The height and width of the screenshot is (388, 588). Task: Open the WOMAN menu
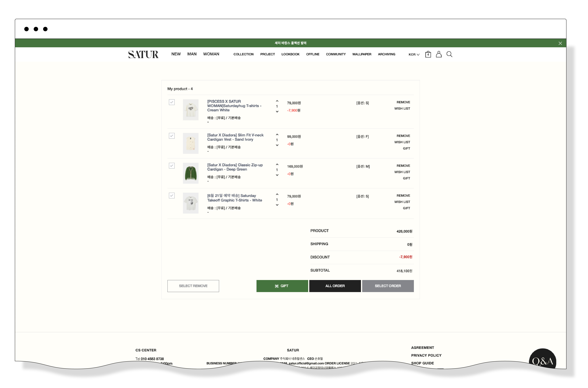pos(211,54)
